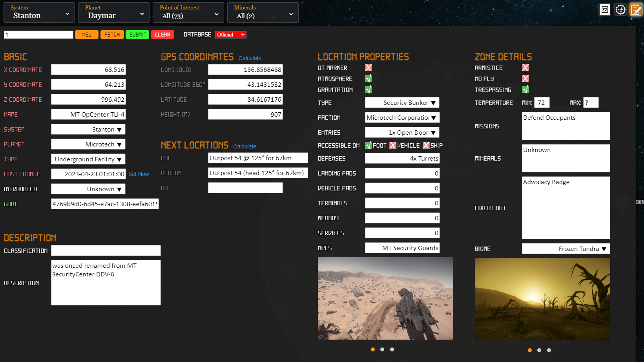Image resolution: width=644 pixels, height=362 pixels.
Task: Toggle the Gravitation checkbox
Action: pos(369,90)
